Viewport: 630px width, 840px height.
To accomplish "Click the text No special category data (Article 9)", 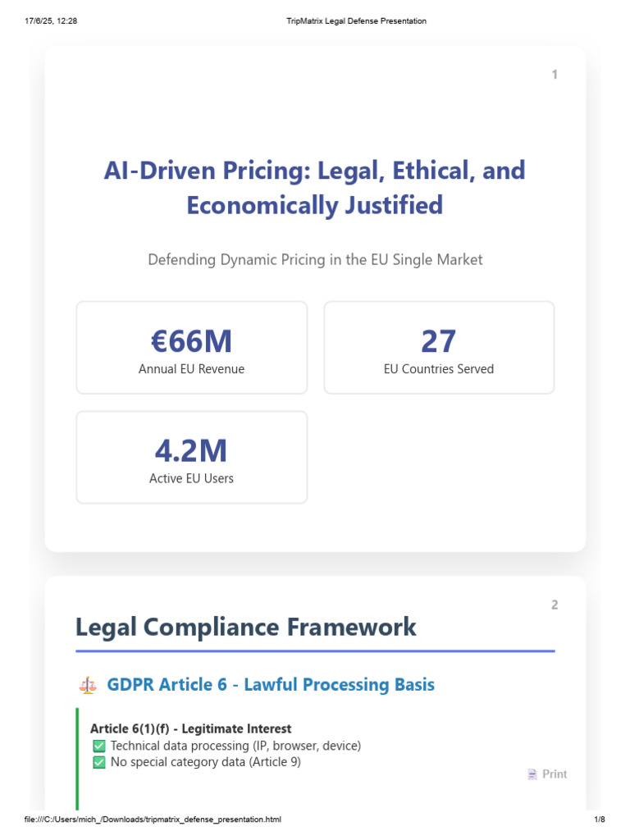I will (x=206, y=762).
